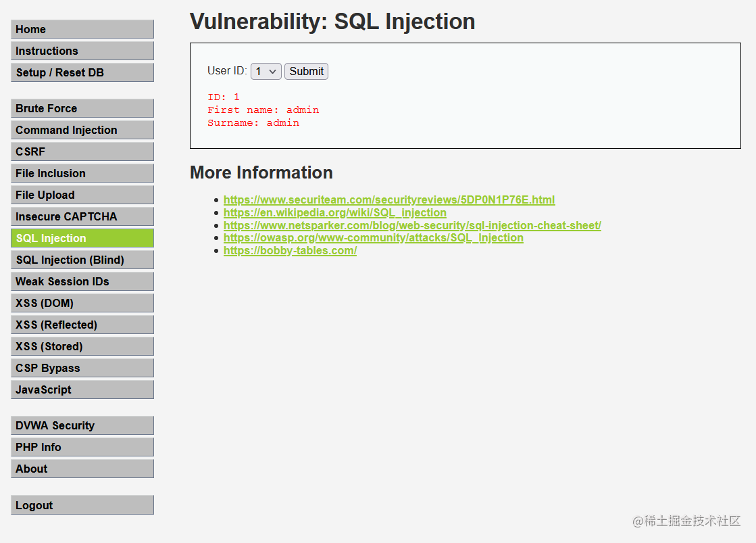
Task: Open the securiteam.com security reviews link
Action: click(388, 199)
